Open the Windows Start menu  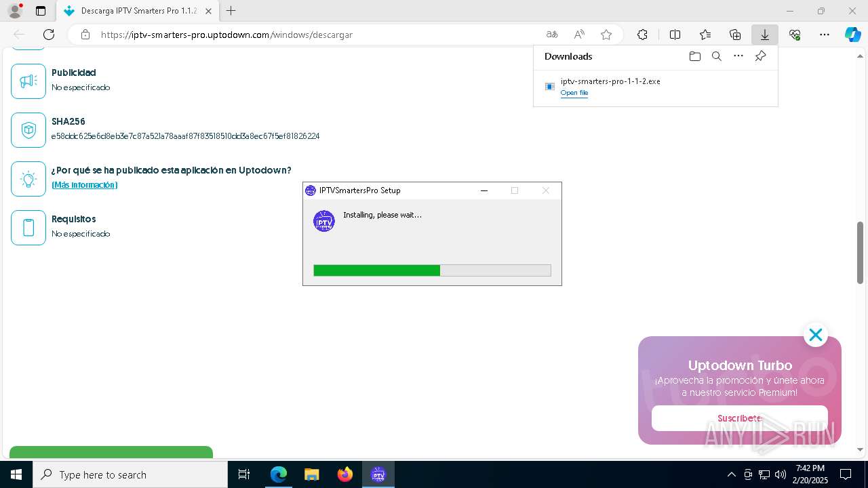(16, 474)
